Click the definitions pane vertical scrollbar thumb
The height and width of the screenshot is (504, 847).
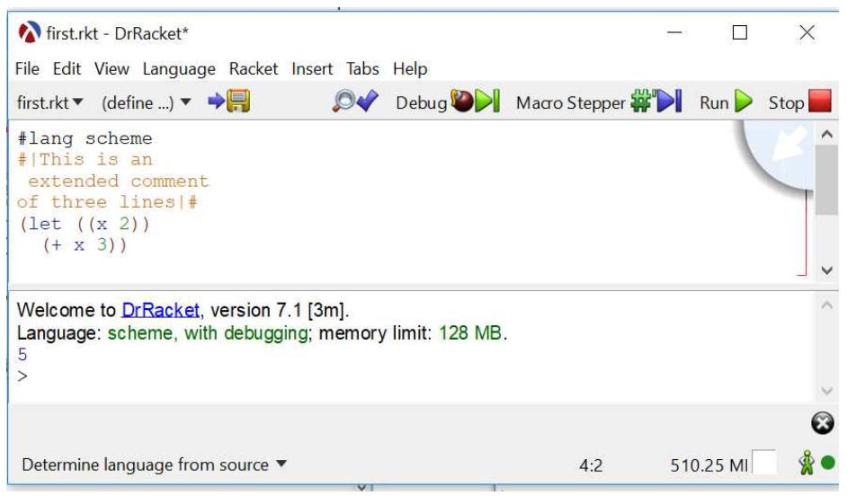tap(826, 180)
